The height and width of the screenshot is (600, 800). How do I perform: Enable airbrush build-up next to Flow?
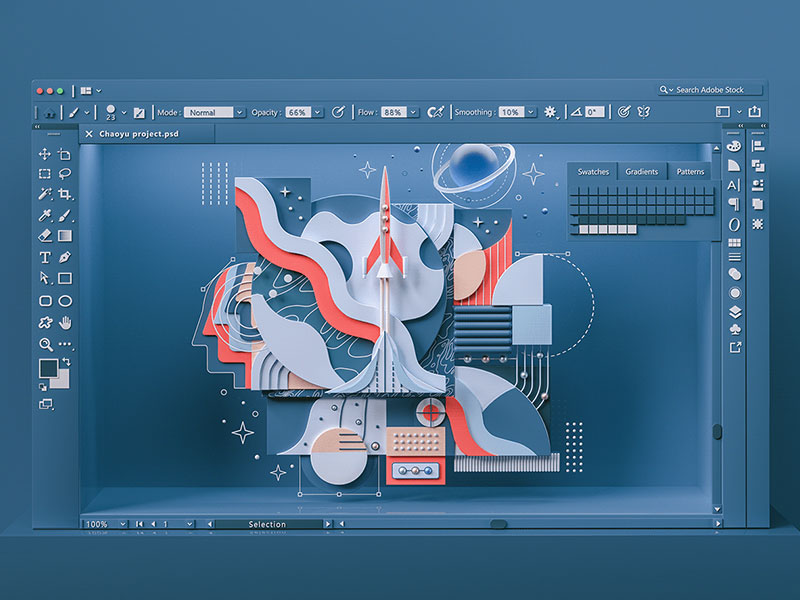[x=435, y=112]
